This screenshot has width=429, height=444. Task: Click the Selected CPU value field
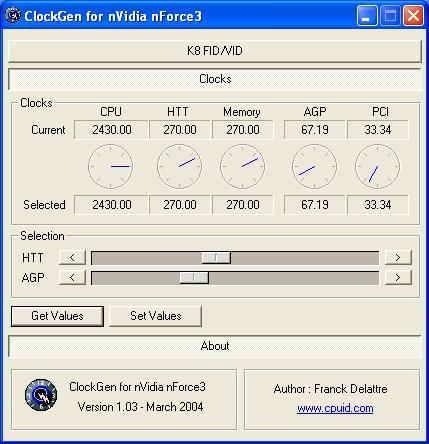click(x=111, y=205)
